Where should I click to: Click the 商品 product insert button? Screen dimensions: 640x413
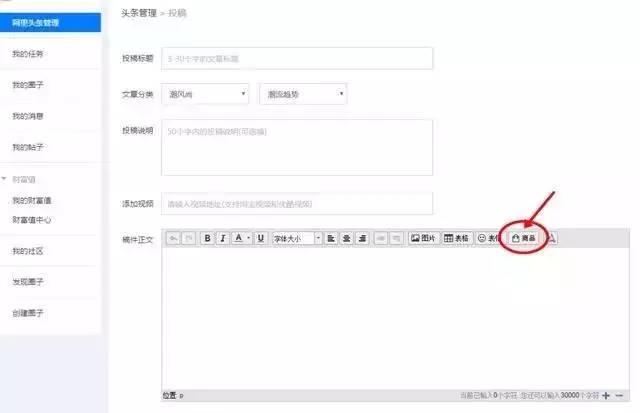524,238
